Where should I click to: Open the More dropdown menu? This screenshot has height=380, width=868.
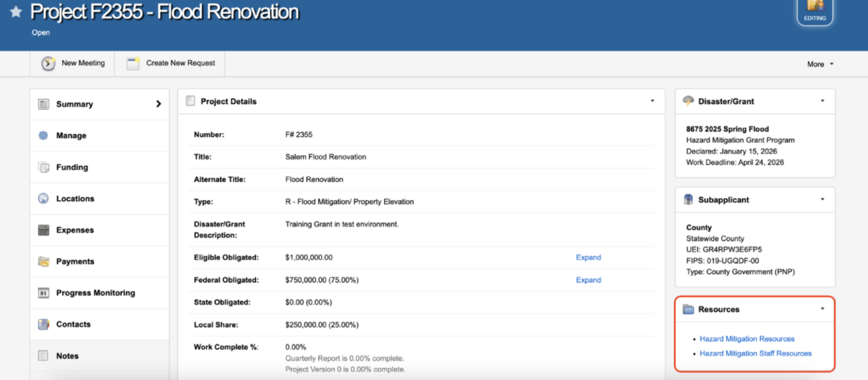click(x=820, y=64)
